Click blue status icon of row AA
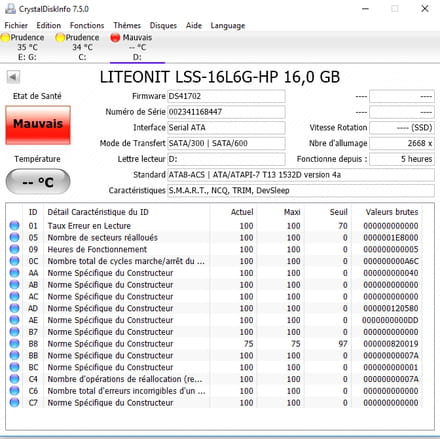This screenshot has width=440, height=439. pos(14,273)
